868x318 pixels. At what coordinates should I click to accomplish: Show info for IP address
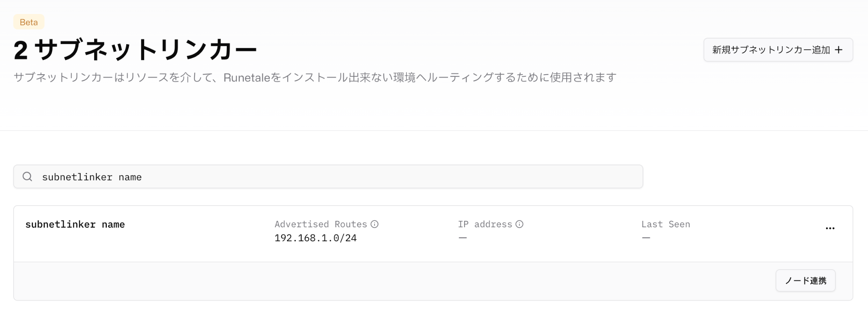(x=520, y=224)
